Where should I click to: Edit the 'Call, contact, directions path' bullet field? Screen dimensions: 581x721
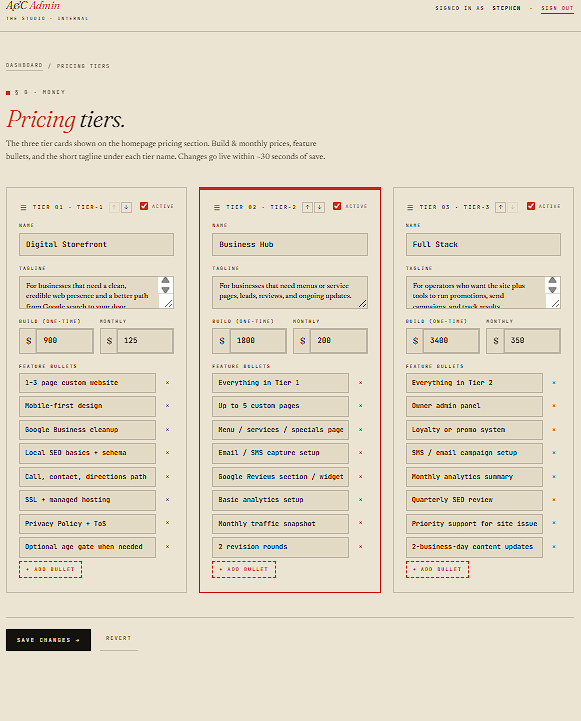click(87, 477)
